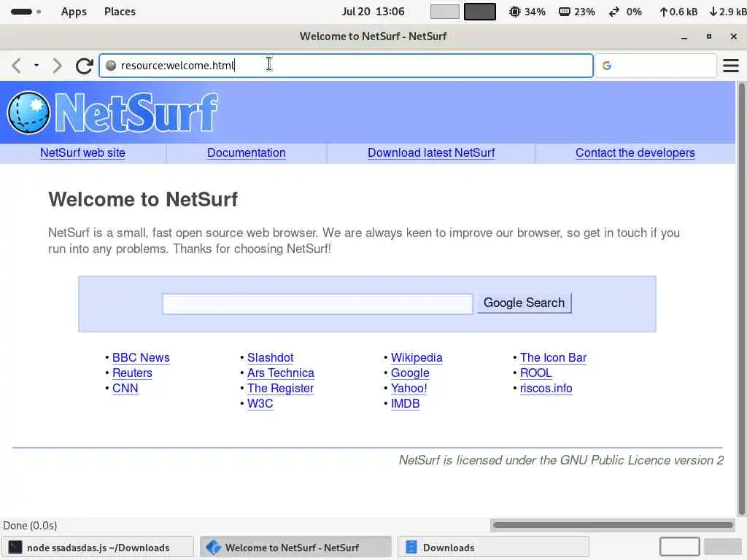Visit the ROOL link
This screenshot has width=747, height=560.
[536, 373]
